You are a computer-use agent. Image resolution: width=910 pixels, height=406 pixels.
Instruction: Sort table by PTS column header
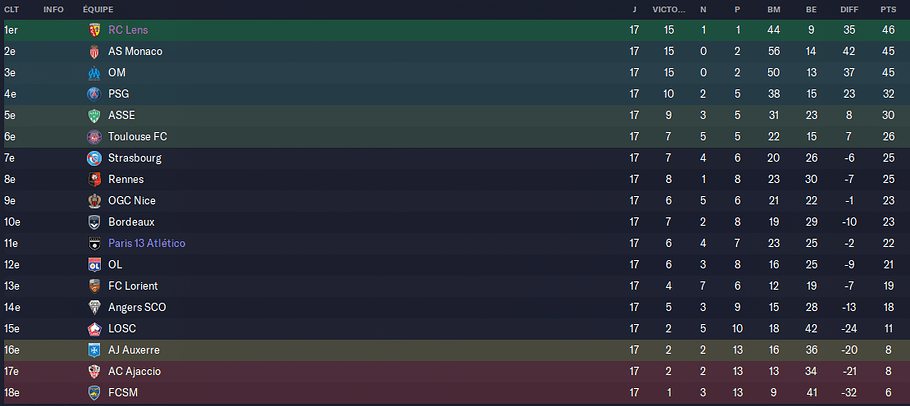coord(888,10)
